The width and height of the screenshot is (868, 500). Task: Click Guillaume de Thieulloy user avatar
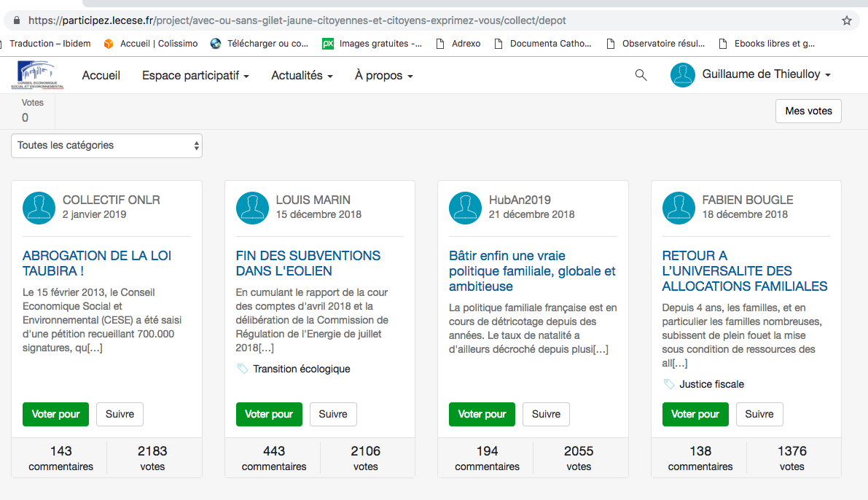coord(683,75)
